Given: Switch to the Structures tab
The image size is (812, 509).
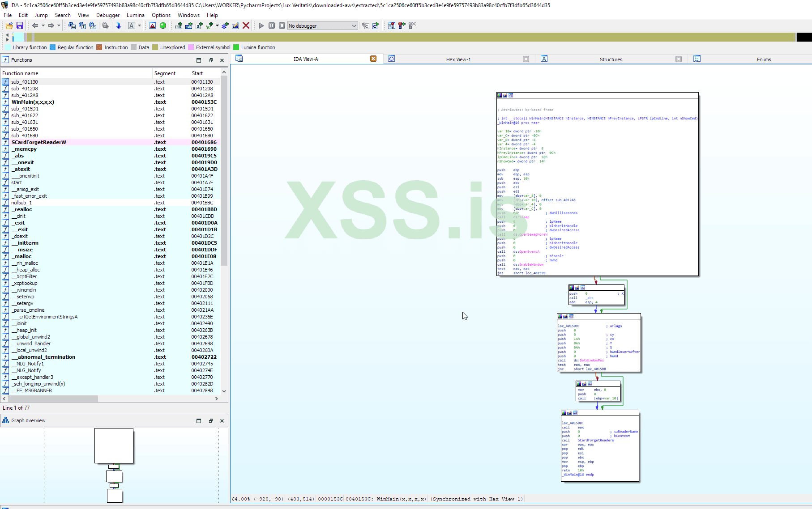Looking at the screenshot, I should point(611,59).
